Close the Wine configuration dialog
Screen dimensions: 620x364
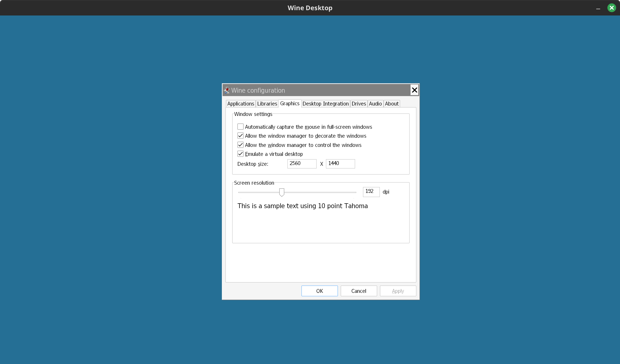pyautogui.click(x=414, y=90)
